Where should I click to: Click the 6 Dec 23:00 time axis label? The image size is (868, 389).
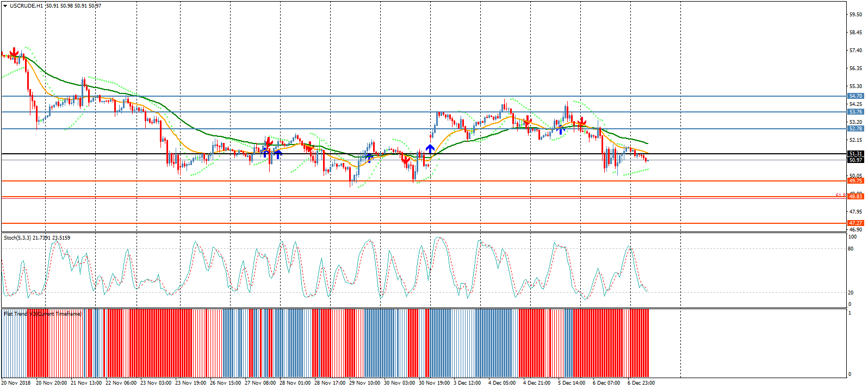tap(641, 383)
